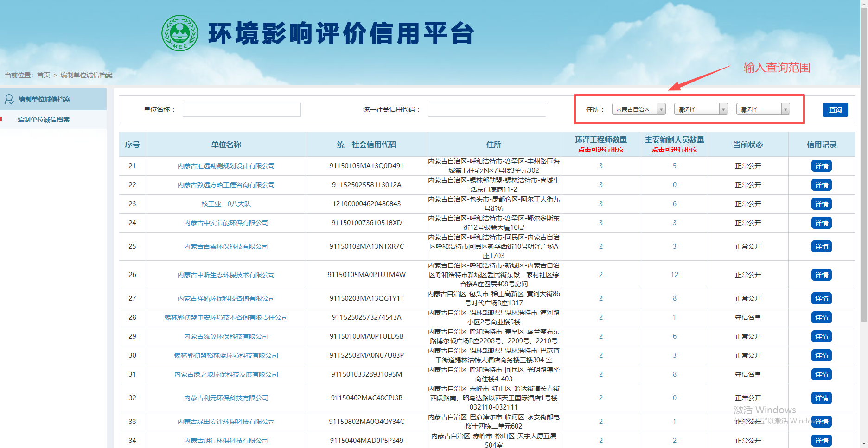
Task: Go to 首页 in the breadcrumb
Action: (44, 75)
